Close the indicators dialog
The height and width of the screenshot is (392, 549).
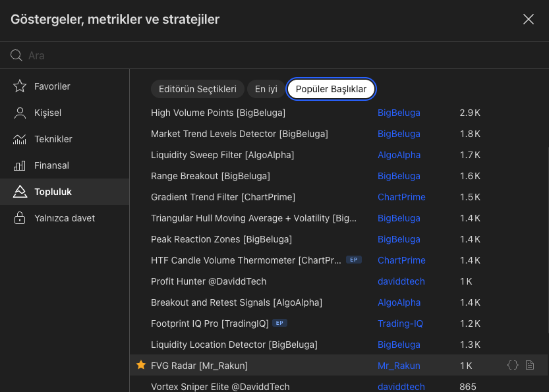pos(529,19)
